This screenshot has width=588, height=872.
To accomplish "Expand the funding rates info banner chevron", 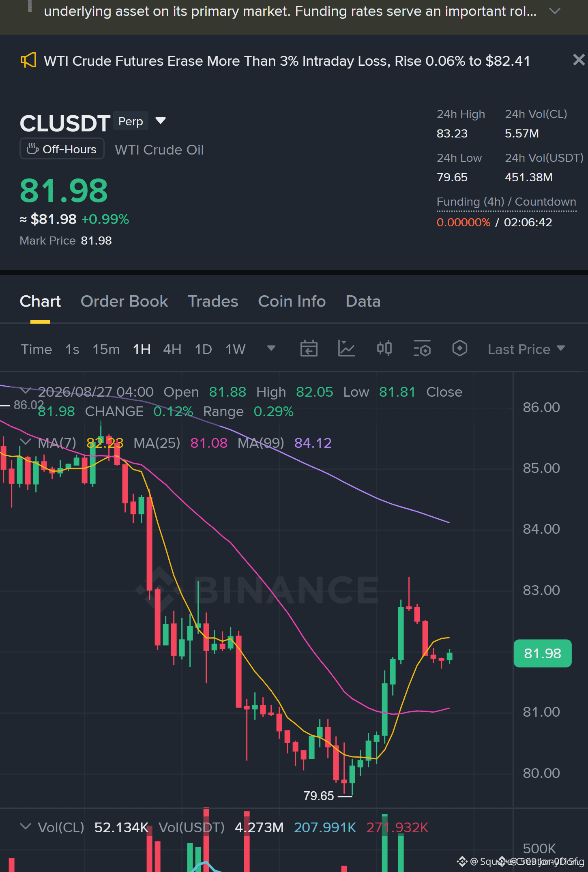I will pos(554,11).
